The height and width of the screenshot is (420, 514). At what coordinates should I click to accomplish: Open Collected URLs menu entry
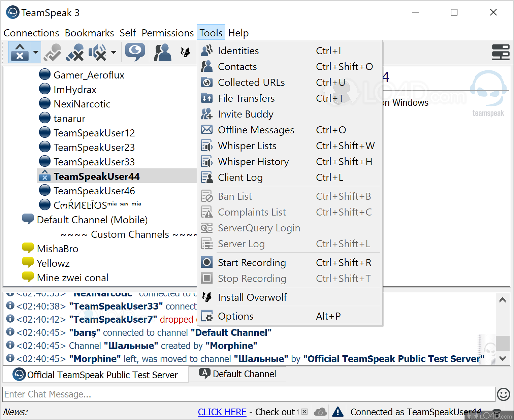[290, 83]
